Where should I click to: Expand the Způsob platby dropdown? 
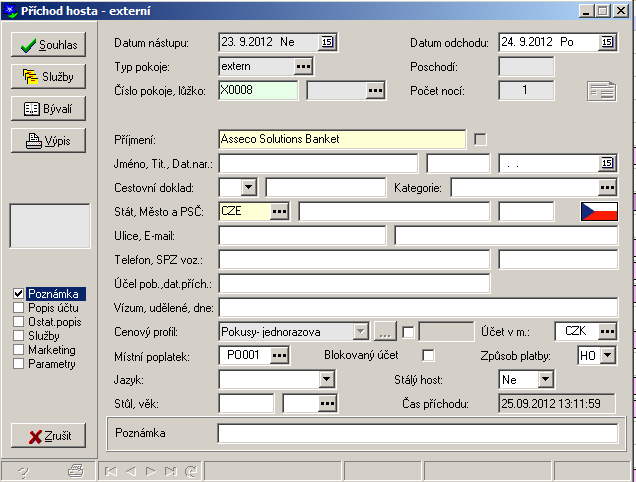click(608, 355)
